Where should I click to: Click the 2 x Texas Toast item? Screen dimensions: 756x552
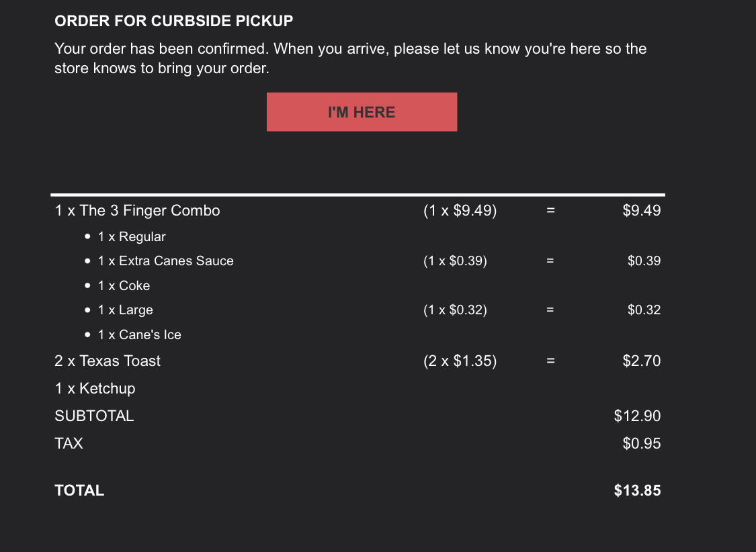pos(108,361)
